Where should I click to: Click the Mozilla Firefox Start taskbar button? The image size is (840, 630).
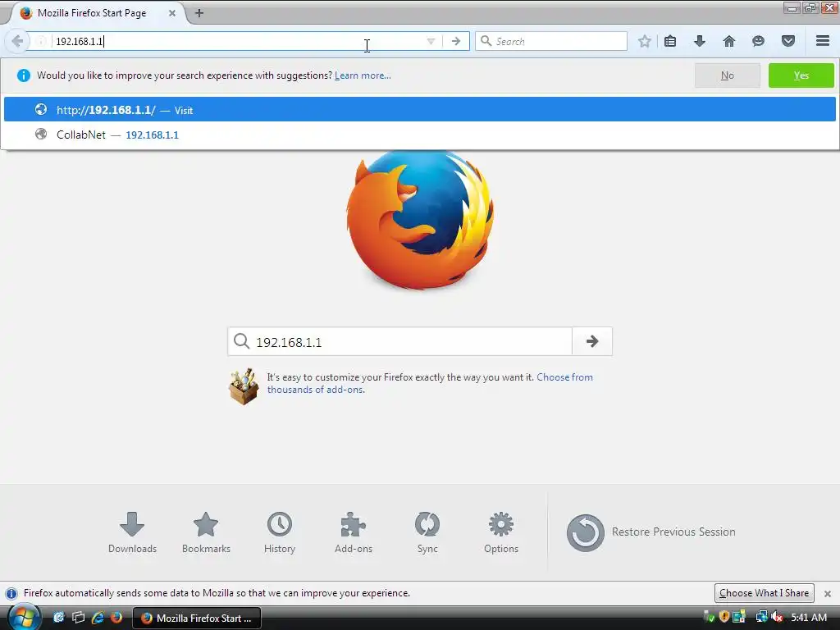coord(197,619)
